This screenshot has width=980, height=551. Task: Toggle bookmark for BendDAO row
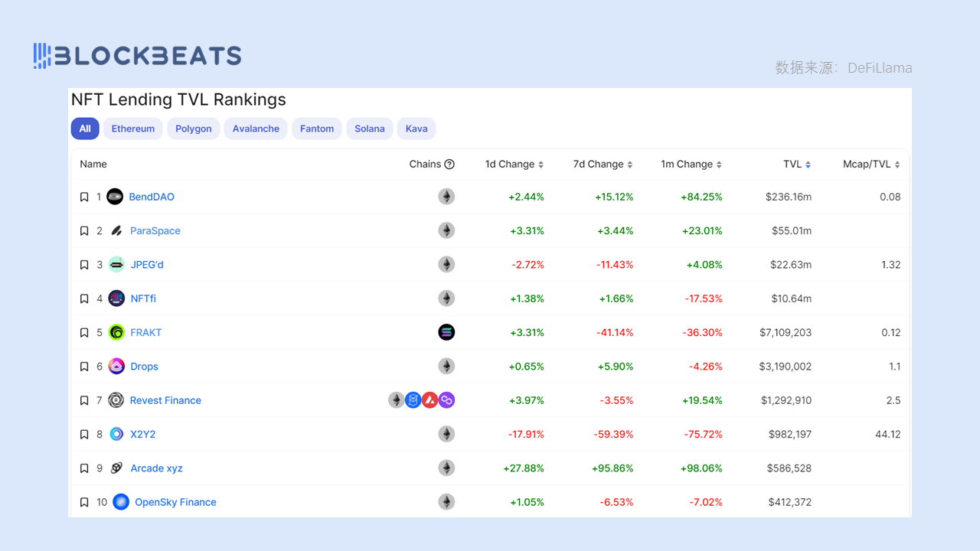click(84, 197)
